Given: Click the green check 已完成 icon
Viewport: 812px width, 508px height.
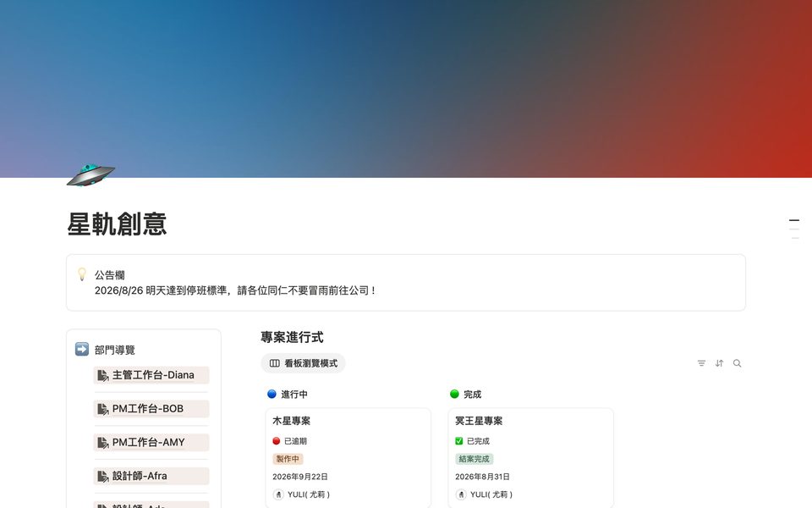Looking at the screenshot, I should point(458,441).
